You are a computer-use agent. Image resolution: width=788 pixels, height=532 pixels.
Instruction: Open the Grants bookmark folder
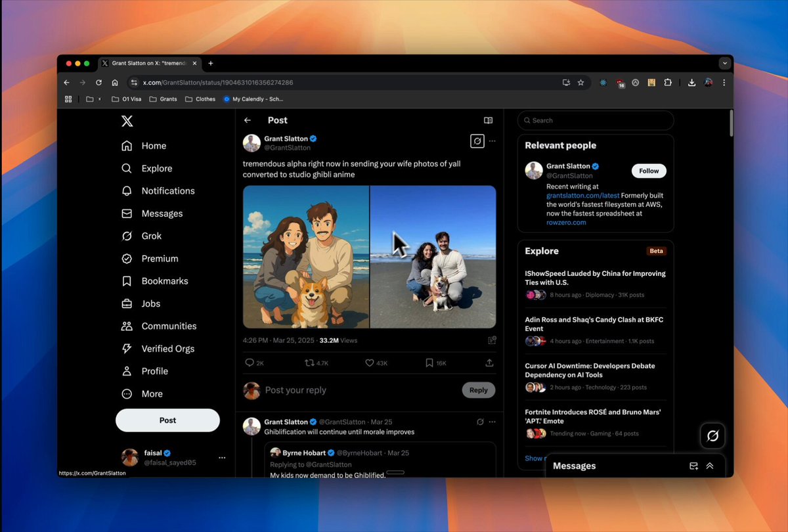(x=164, y=99)
